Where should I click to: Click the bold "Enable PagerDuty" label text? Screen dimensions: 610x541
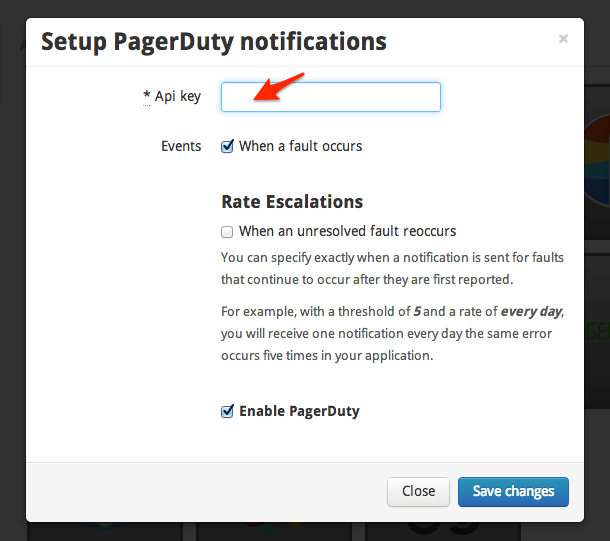299,411
